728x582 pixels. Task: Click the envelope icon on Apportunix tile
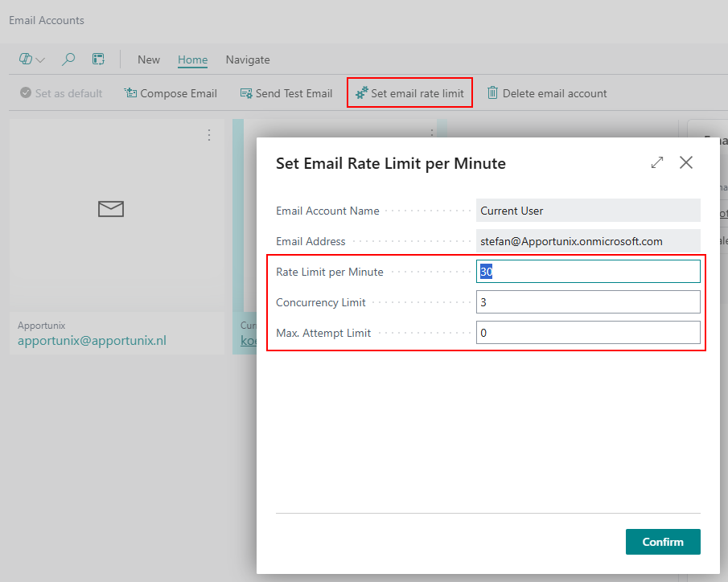point(111,209)
